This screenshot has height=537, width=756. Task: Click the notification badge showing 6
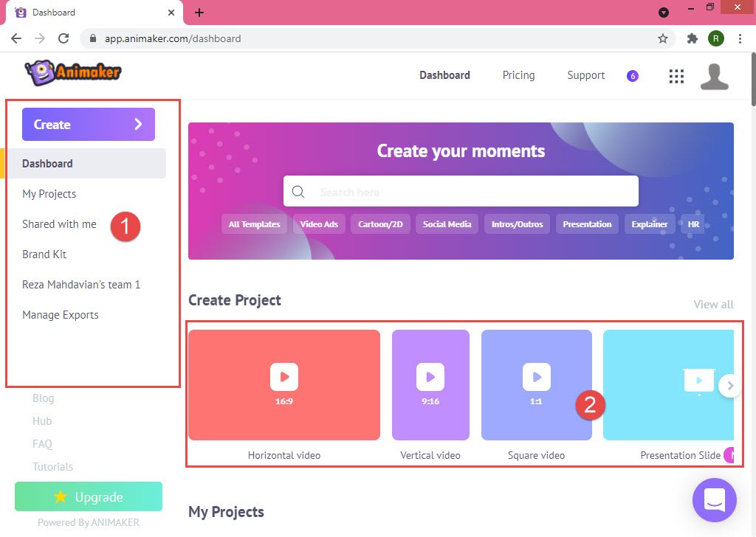pyautogui.click(x=632, y=76)
